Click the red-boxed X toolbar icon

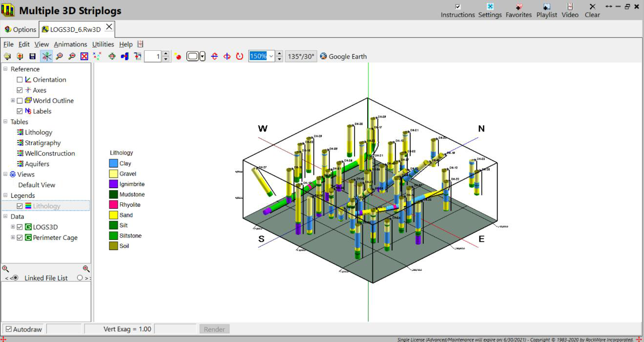(84, 56)
